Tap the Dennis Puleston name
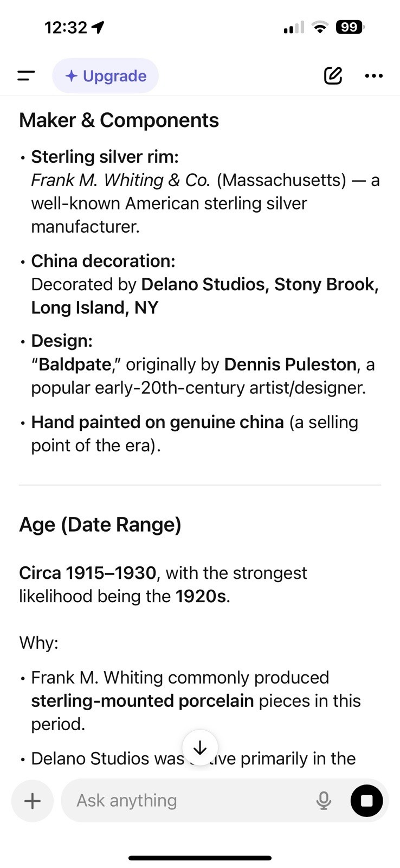Viewport: 400px width, 868px height. tap(290, 365)
